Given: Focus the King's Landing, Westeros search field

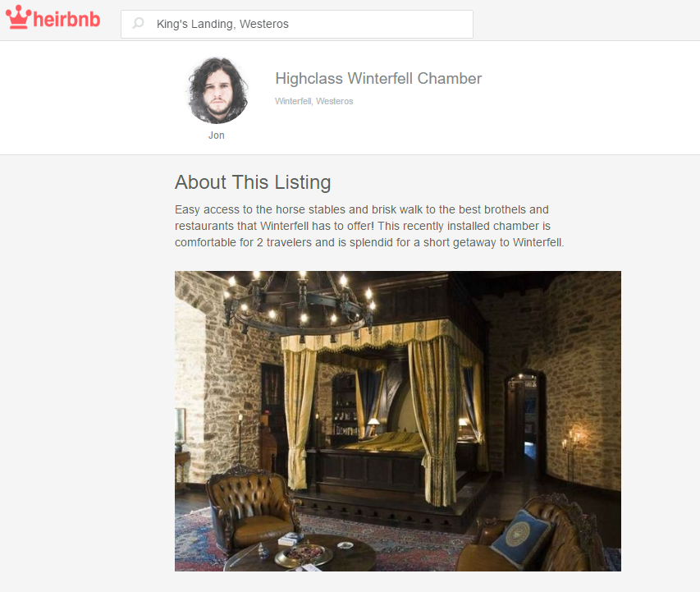Looking at the screenshot, I should coord(297,24).
